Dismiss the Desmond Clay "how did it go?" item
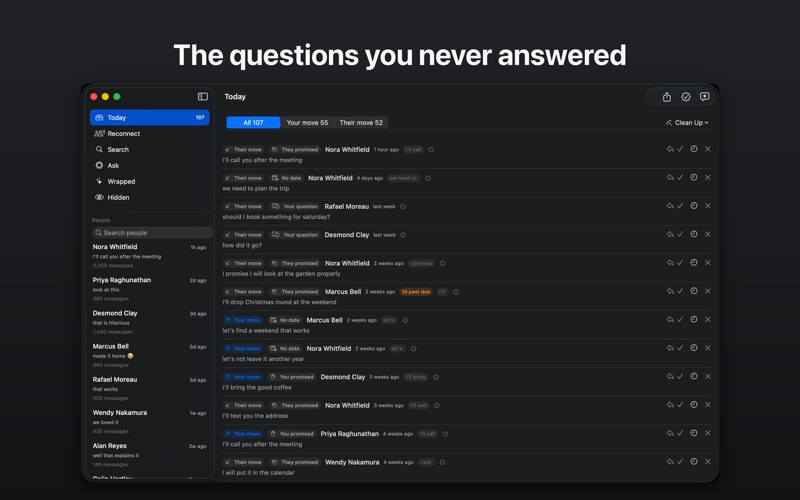 (x=708, y=234)
